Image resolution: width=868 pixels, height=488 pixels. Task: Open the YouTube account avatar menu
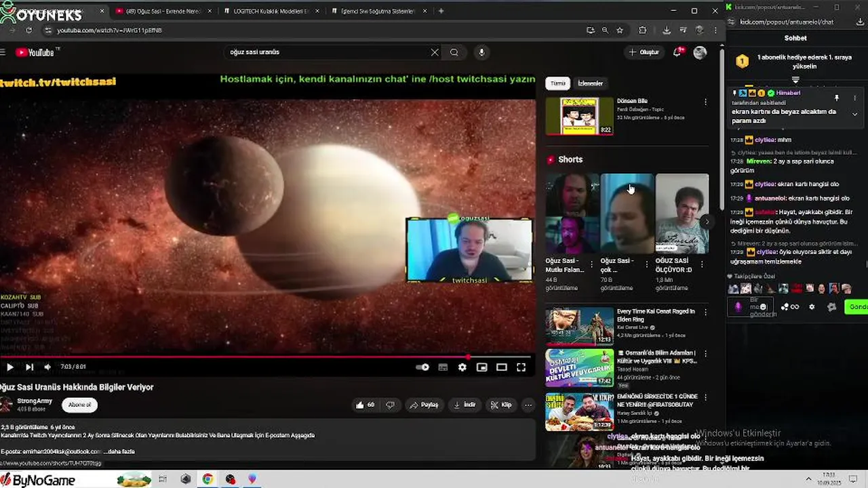[700, 52]
